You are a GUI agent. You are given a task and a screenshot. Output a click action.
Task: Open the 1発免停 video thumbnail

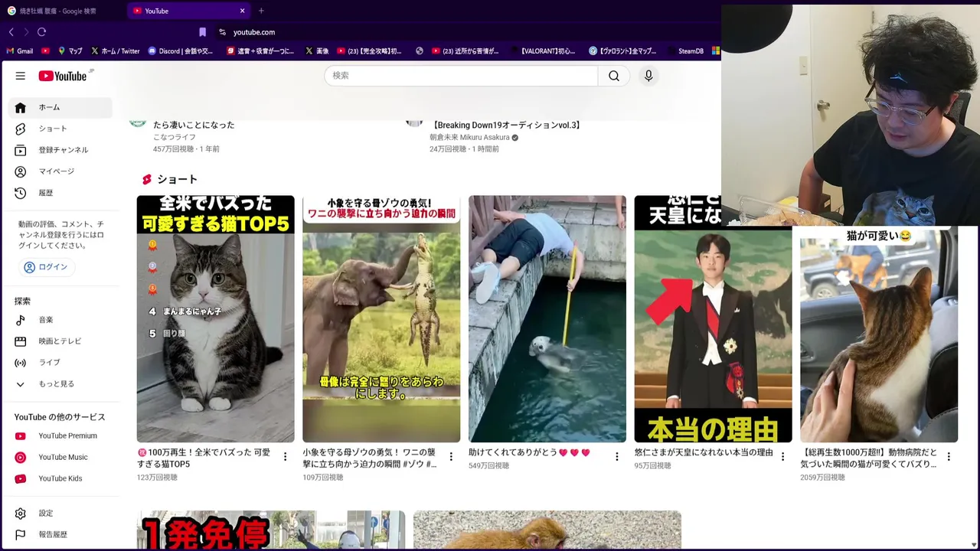pos(271,530)
